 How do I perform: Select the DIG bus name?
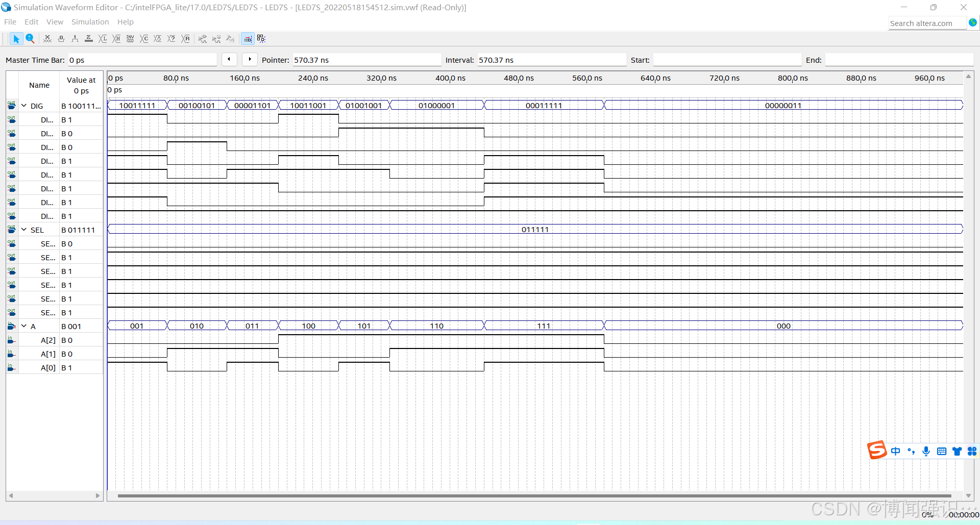(x=37, y=106)
